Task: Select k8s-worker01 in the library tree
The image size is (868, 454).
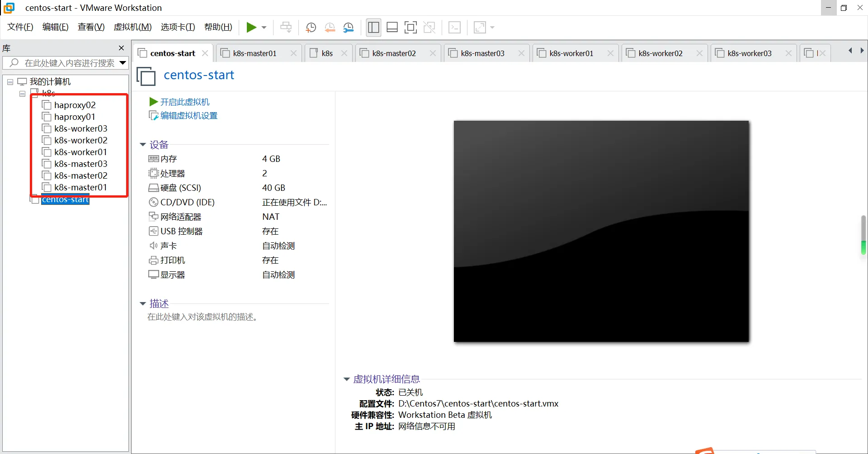Action: pyautogui.click(x=80, y=152)
